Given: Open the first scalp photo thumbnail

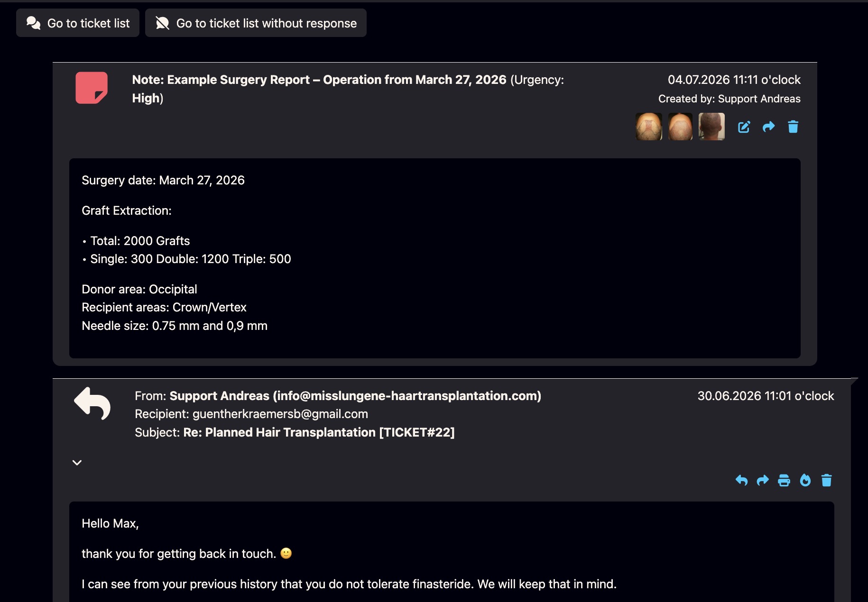Looking at the screenshot, I should tap(649, 127).
